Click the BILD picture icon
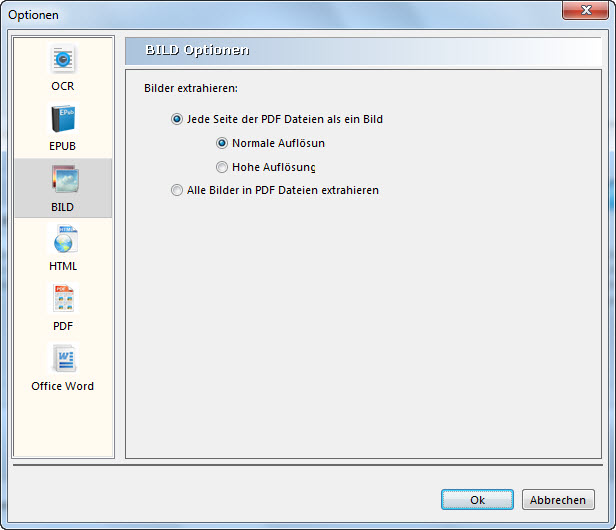 point(63,180)
